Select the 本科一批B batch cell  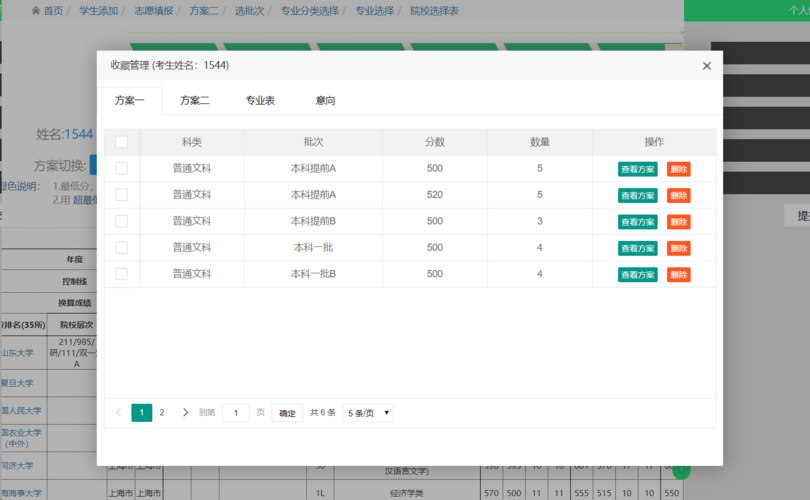tap(313, 274)
